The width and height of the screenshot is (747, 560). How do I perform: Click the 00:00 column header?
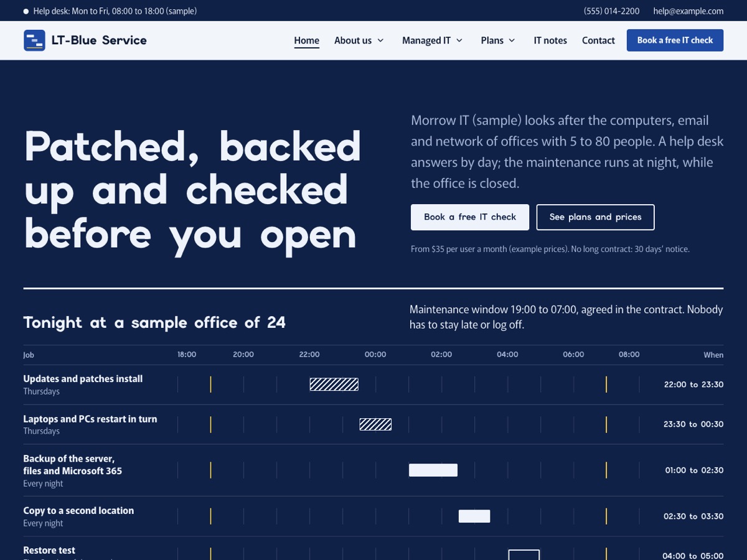pyautogui.click(x=375, y=355)
